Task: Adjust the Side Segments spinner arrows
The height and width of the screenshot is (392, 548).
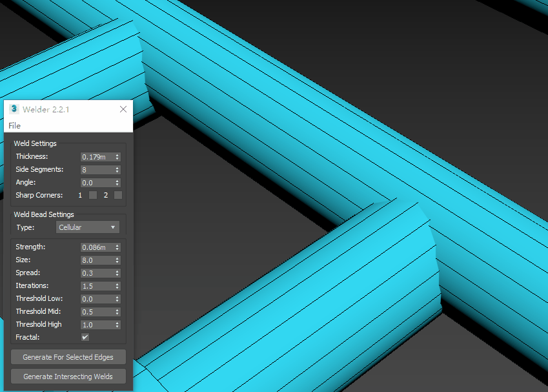Action: point(117,170)
